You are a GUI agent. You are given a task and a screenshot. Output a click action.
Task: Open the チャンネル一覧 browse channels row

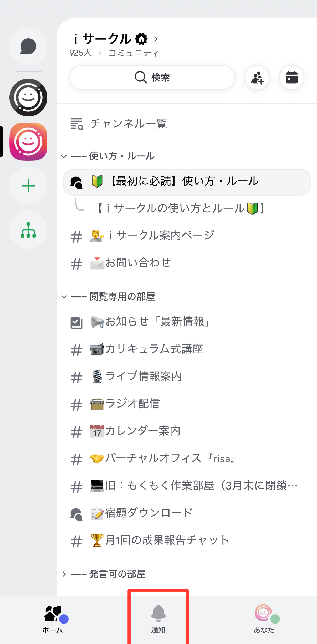pos(128,124)
